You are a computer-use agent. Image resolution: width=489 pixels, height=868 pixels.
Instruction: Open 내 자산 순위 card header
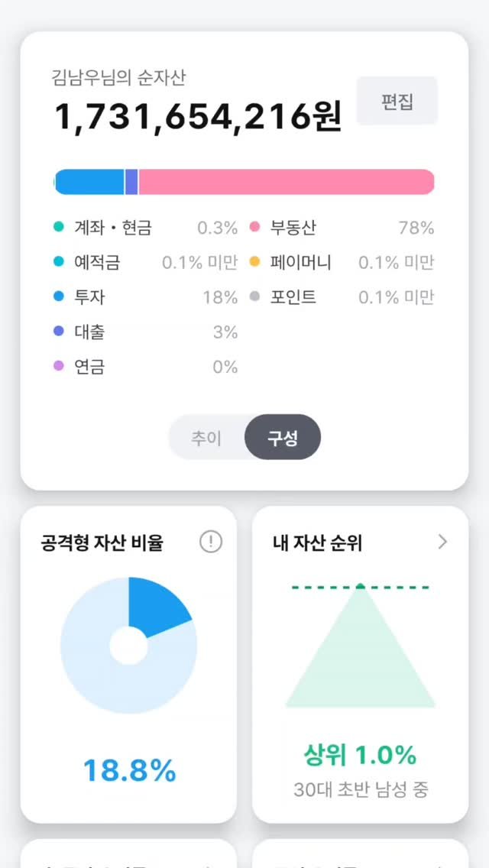(316, 542)
